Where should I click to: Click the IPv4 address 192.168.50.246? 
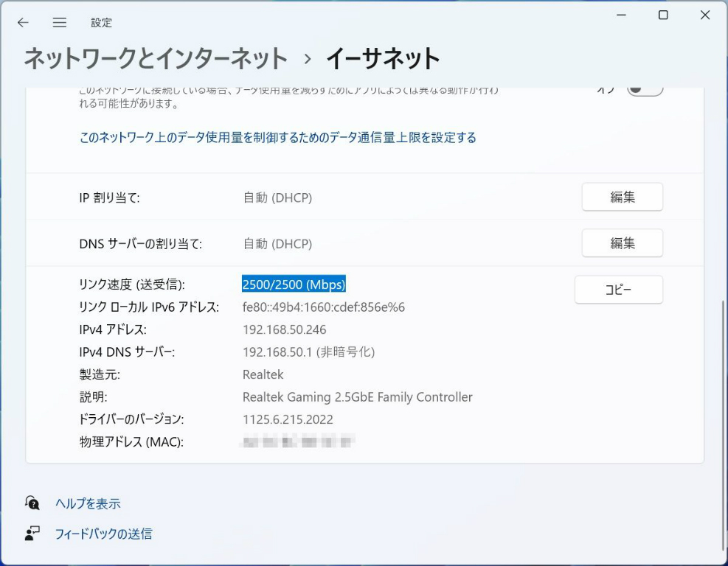click(284, 329)
